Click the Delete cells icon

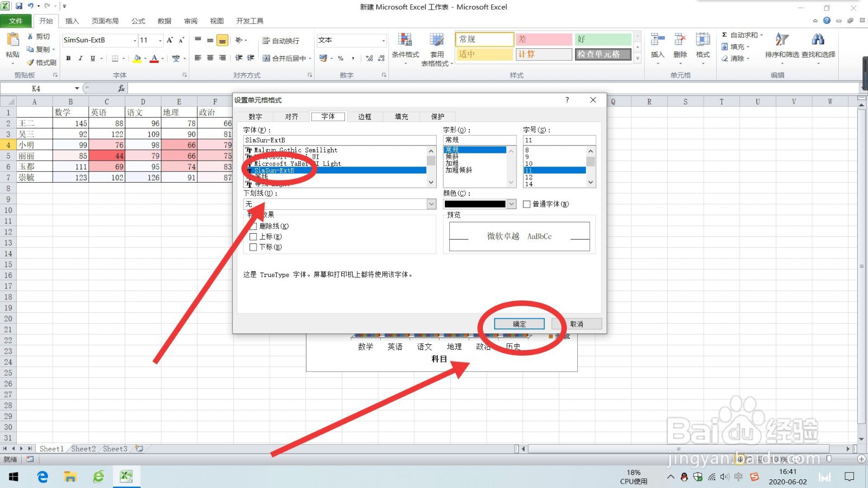680,40
